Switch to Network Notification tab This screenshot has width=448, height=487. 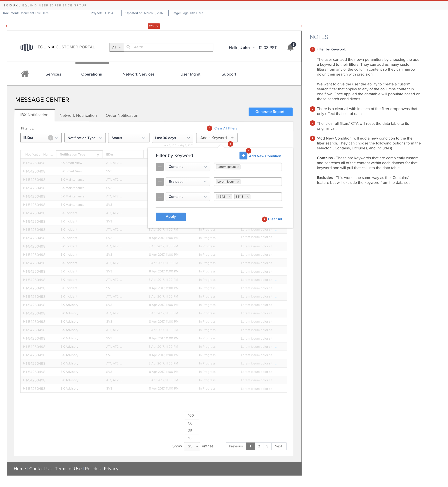pyautogui.click(x=78, y=115)
